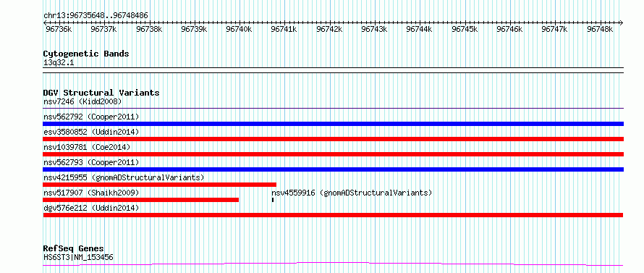Click the red esv3580852 variant bar

click(x=333, y=139)
